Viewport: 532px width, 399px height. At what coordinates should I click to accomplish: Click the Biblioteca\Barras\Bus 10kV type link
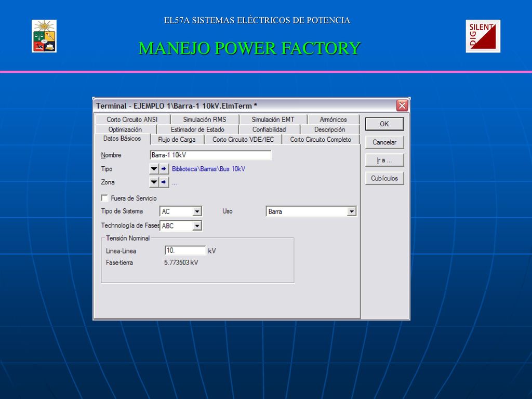[208, 169]
